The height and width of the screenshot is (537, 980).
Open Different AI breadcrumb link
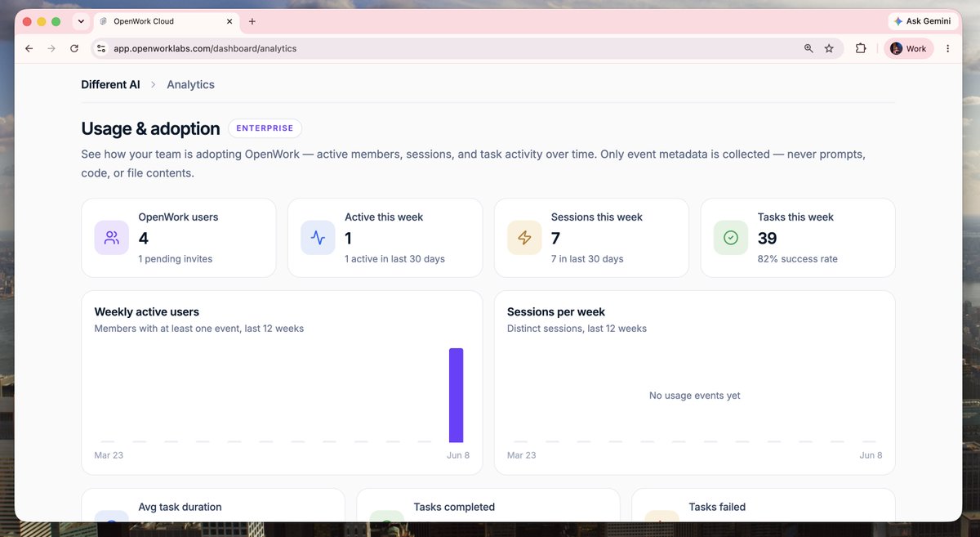tap(110, 84)
